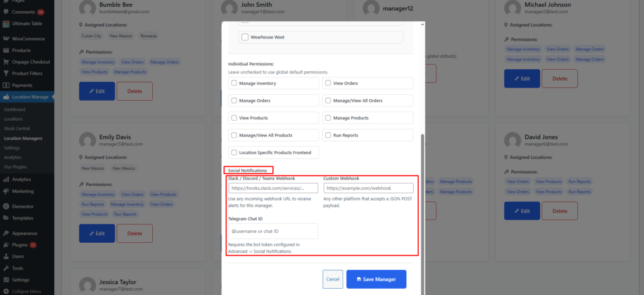Open Marketing megaphone icon in sidebar

pyautogui.click(x=6, y=191)
